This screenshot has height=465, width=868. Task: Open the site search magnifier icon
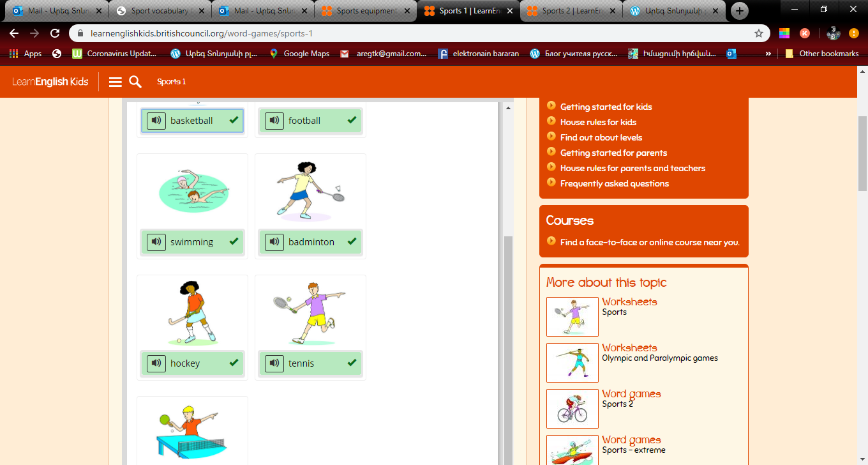coord(135,82)
